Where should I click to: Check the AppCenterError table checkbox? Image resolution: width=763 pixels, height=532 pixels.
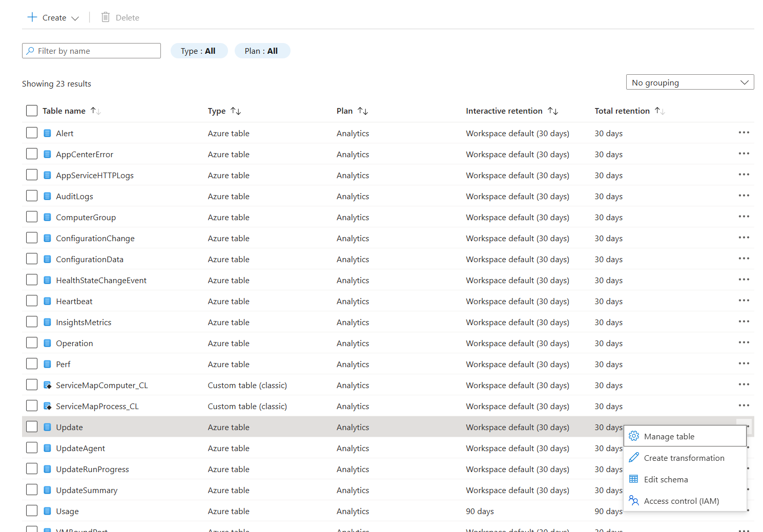pyautogui.click(x=32, y=154)
